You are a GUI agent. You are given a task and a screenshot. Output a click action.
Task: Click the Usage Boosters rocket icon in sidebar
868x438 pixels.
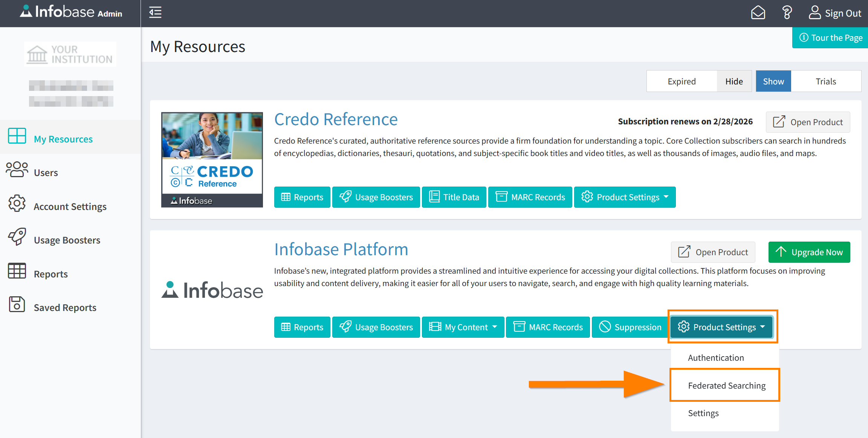point(17,237)
